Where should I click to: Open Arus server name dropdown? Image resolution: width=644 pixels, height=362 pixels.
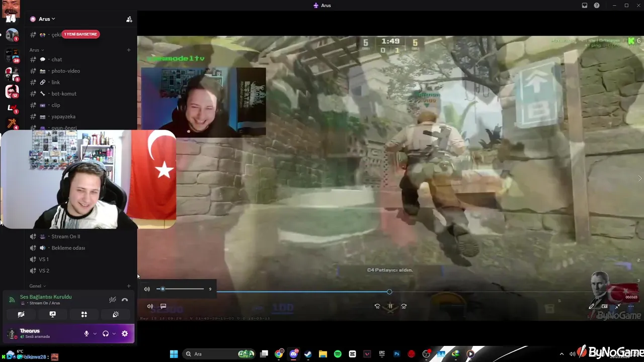47,19
